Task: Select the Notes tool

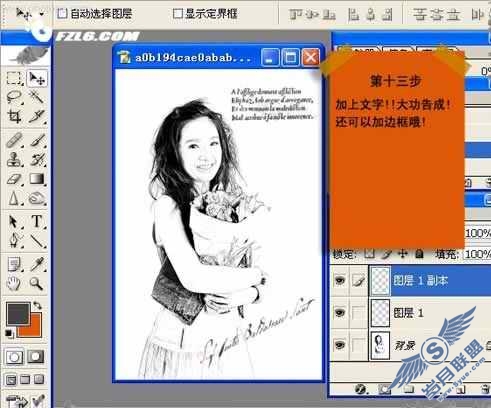Action: [14, 264]
